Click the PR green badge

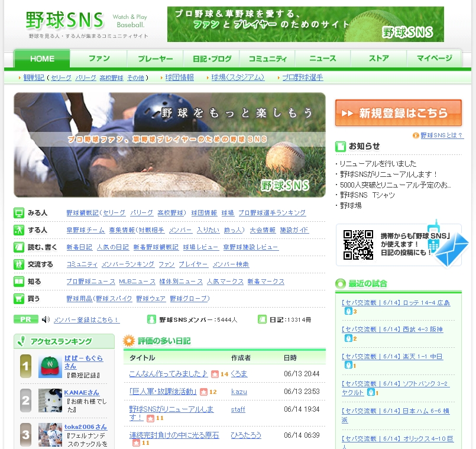pos(26,319)
